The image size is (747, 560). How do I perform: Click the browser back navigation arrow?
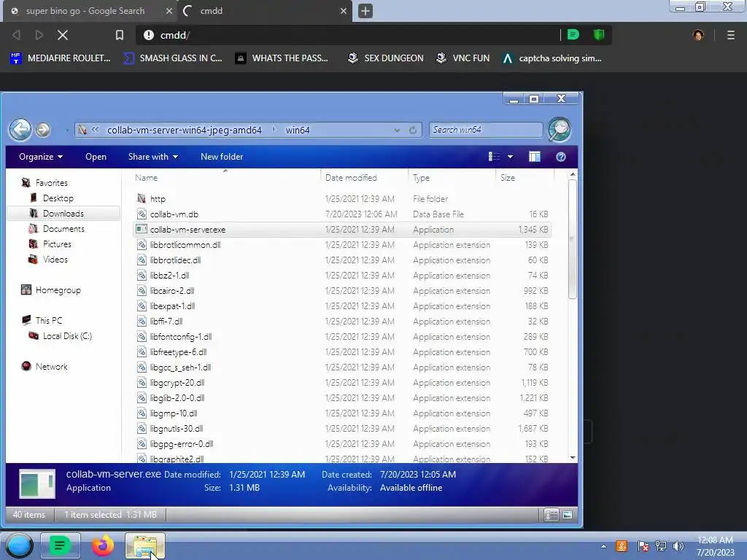point(16,35)
